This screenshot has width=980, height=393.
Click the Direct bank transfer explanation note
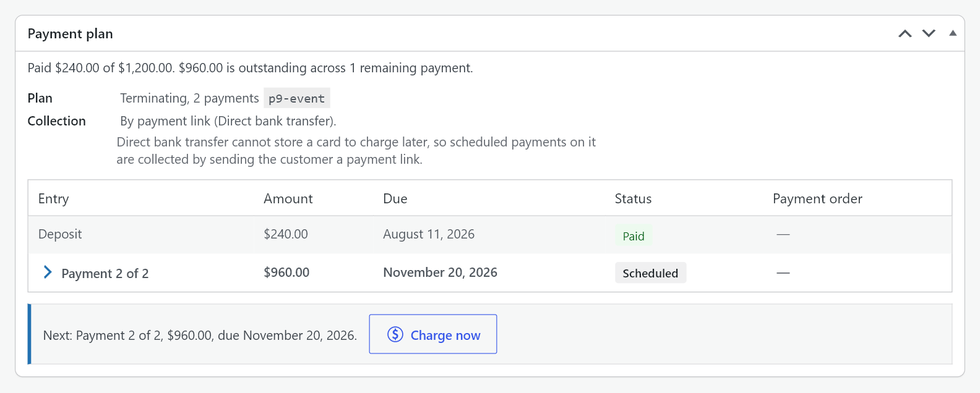point(356,151)
